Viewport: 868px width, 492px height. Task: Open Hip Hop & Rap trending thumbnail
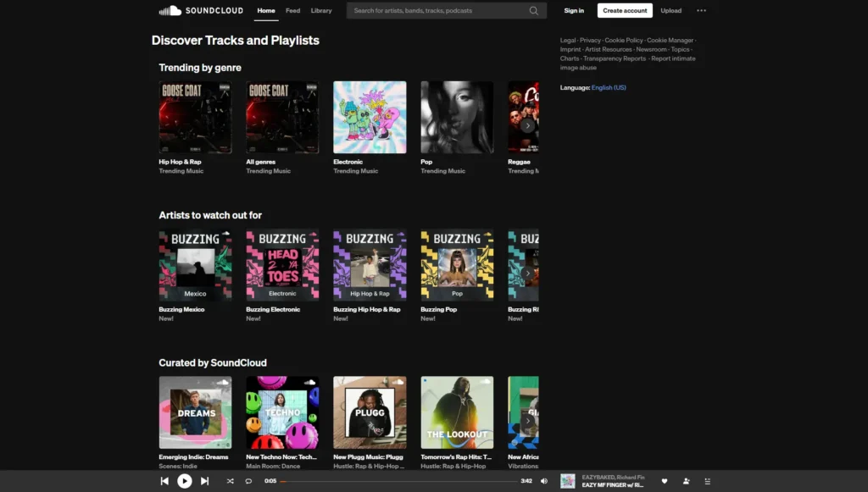point(195,117)
